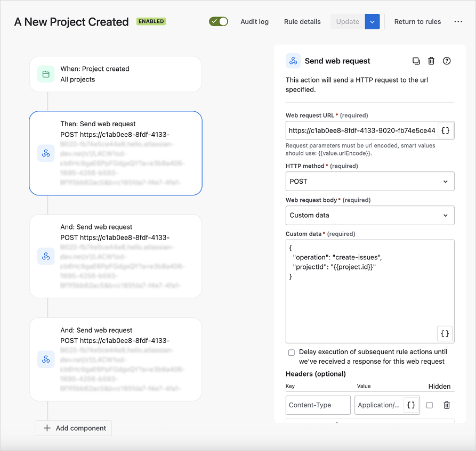Viewport: 476px width, 451px height.
Task: Open help for Send web request
Action: coord(447,61)
